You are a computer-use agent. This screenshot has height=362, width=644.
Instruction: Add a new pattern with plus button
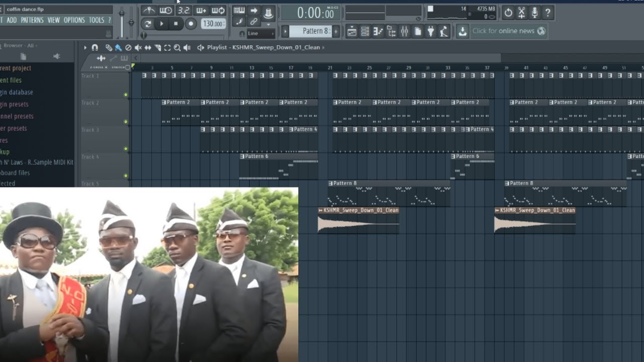pyautogui.click(x=336, y=31)
